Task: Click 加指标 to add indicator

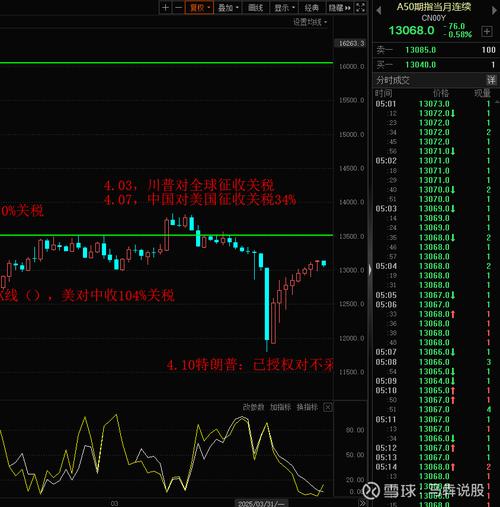Action: [x=280, y=407]
